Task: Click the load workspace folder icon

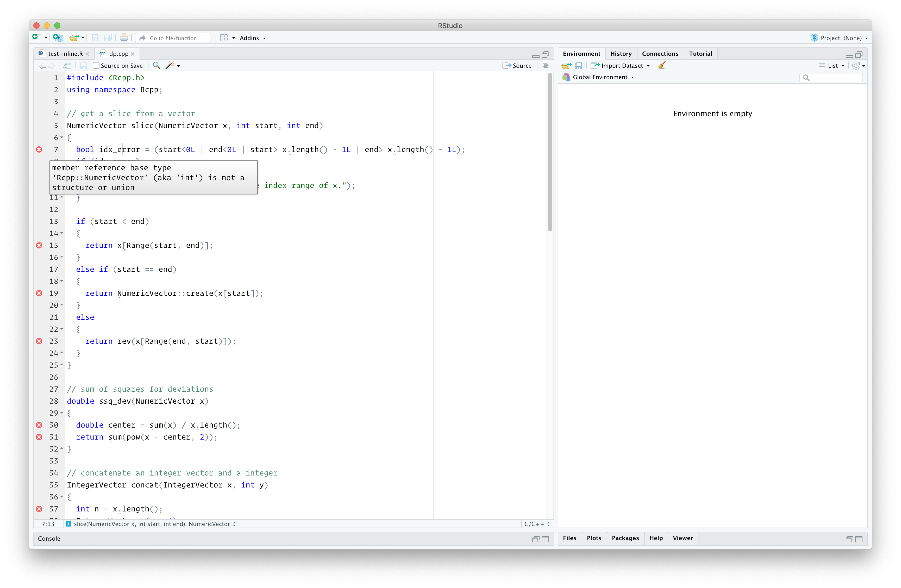Action: (x=566, y=66)
